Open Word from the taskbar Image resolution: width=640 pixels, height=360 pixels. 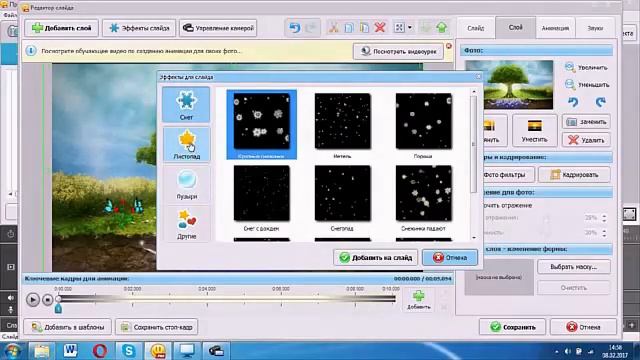point(70,351)
